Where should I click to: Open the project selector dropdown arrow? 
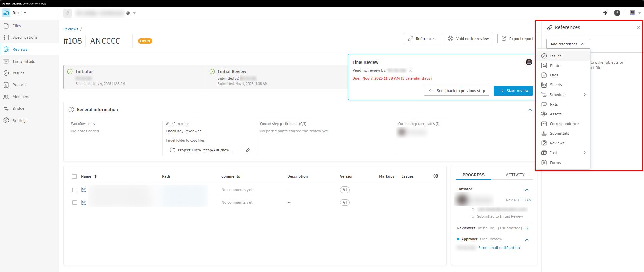click(134, 13)
